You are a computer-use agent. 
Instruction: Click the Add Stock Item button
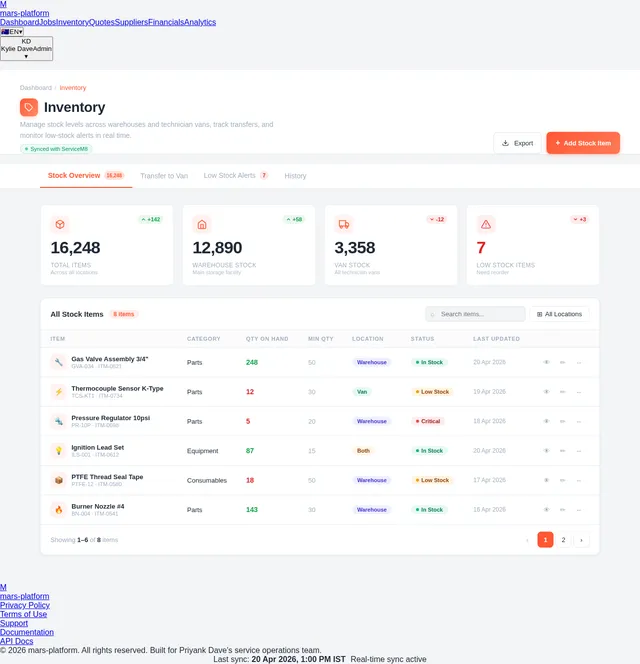[583, 143]
